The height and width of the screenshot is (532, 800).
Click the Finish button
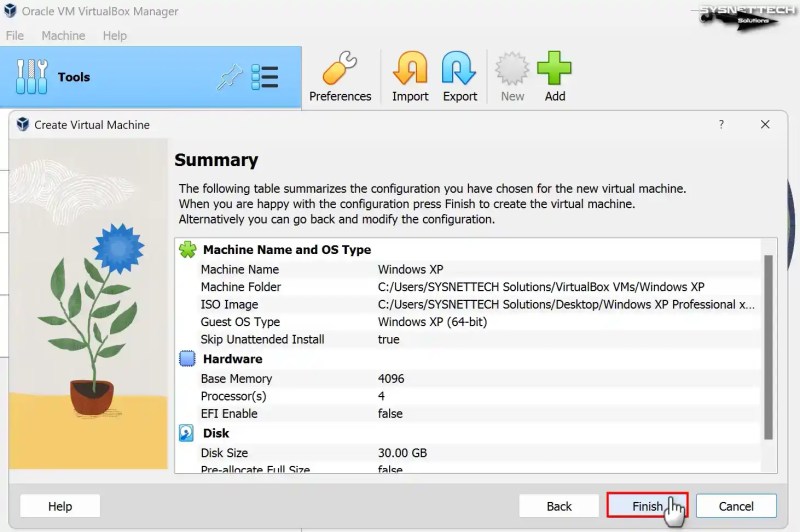point(647,506)
